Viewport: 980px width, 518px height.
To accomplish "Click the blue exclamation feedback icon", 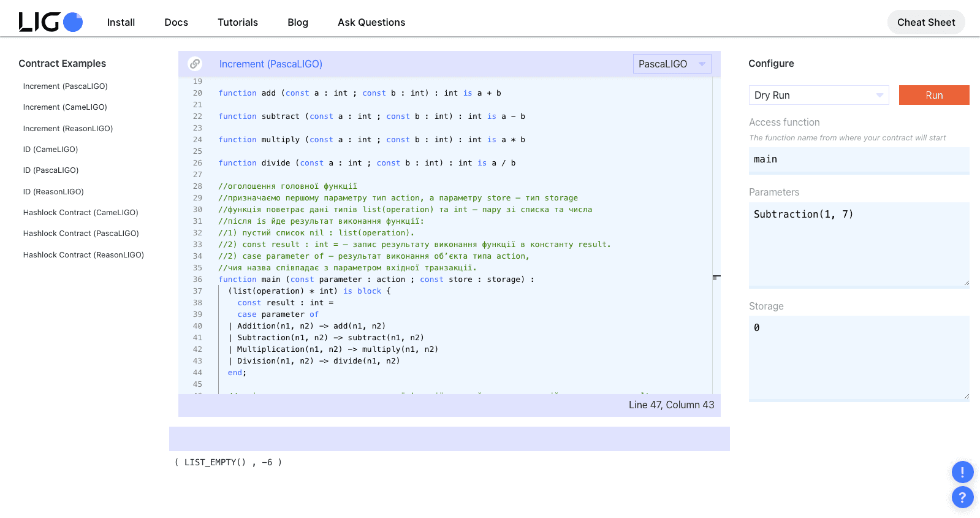I will [962, 472].
